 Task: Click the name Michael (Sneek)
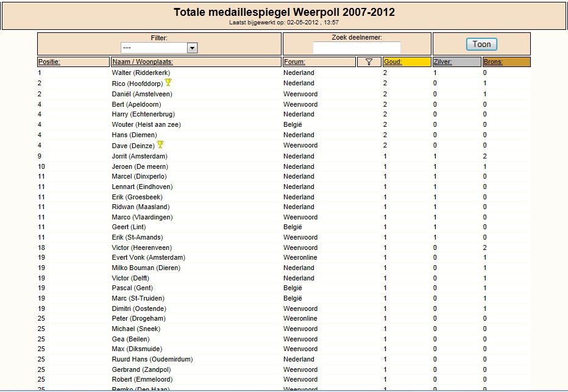click(136, 329)
